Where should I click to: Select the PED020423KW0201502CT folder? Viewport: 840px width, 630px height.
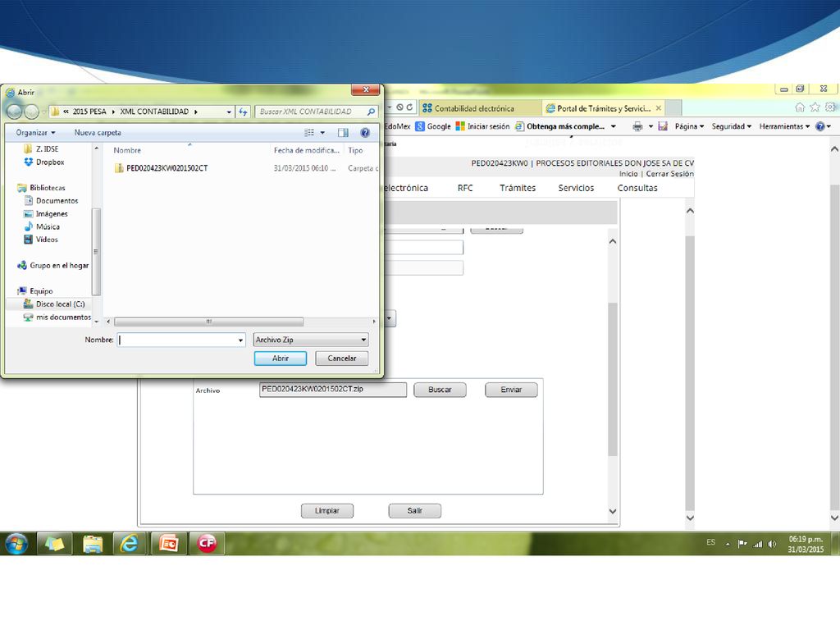(167, 168)
